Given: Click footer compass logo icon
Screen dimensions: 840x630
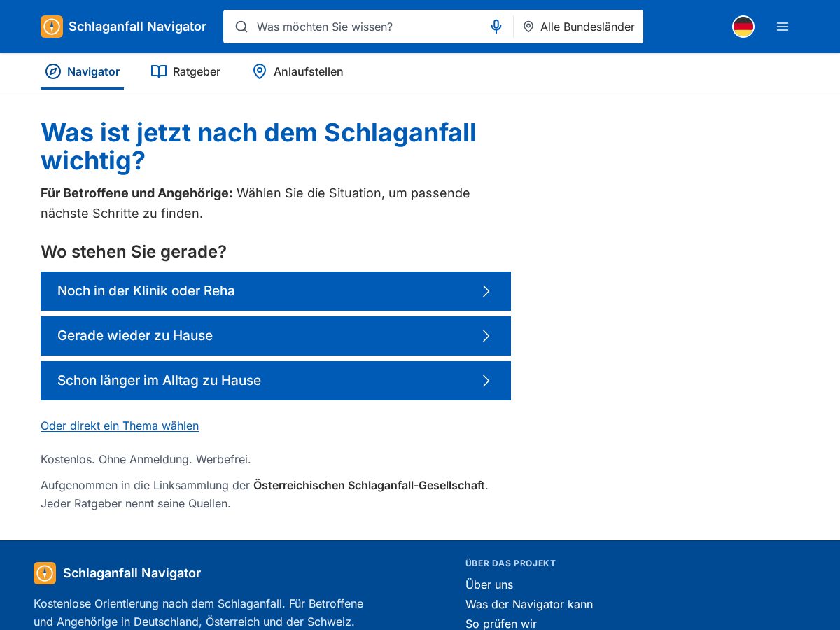Looking at the screenshot, I should click(45, 573).
